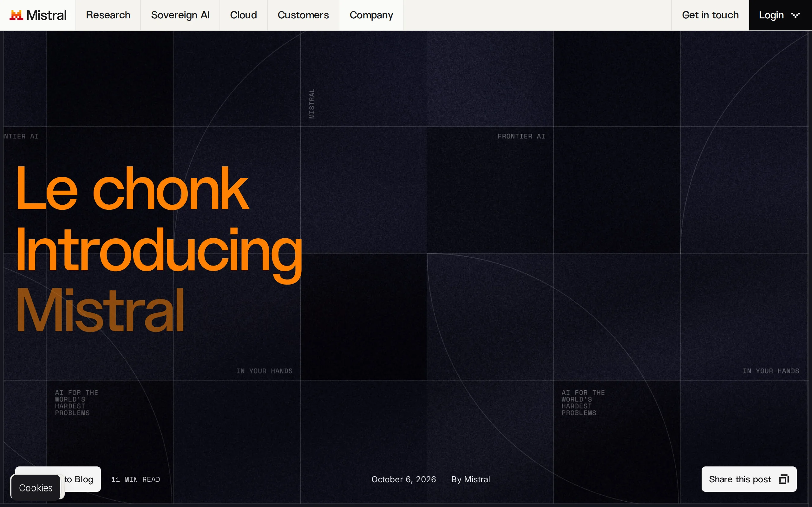The image size is (812, 507).
Task: Expand the Company navigation item
Action: tap(371, 15)
